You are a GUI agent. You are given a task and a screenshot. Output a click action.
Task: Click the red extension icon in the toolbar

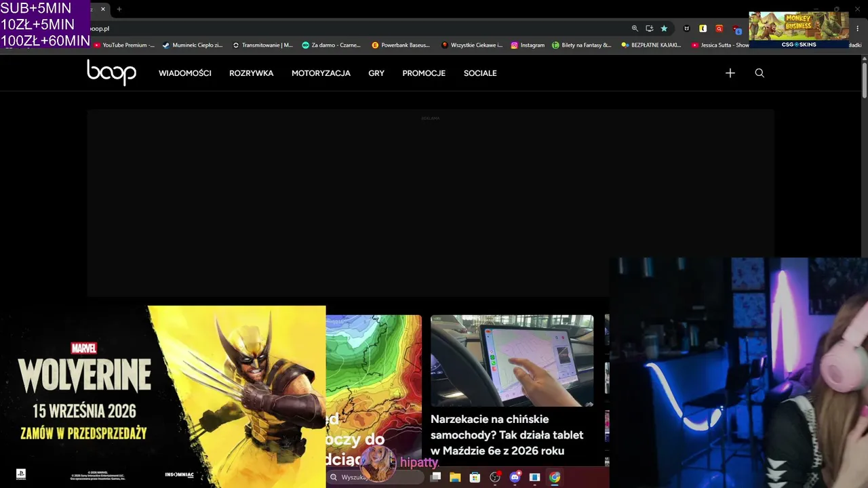[719, 28]
